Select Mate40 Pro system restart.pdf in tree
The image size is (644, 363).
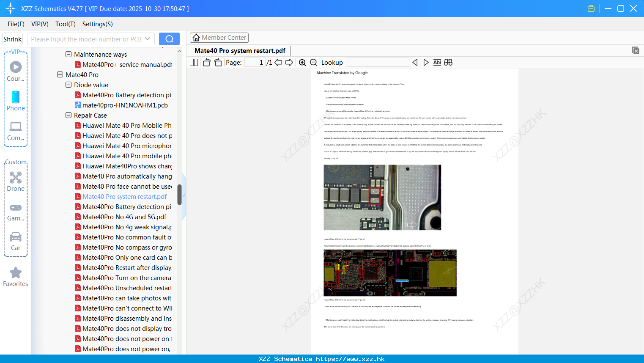(121, 196)
